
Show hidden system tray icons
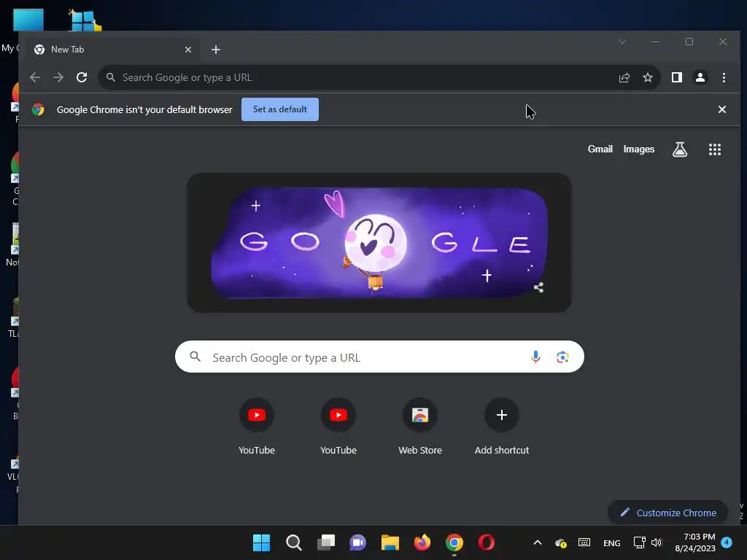click(538, 542)
